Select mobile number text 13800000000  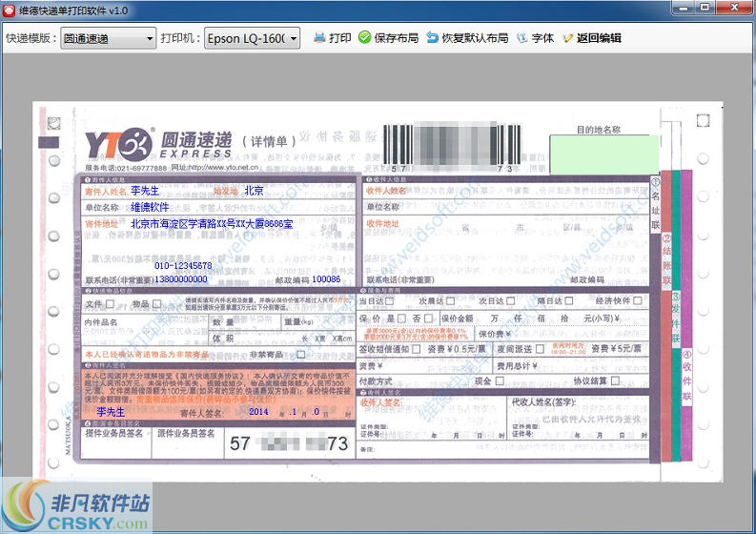click(181, 278)
